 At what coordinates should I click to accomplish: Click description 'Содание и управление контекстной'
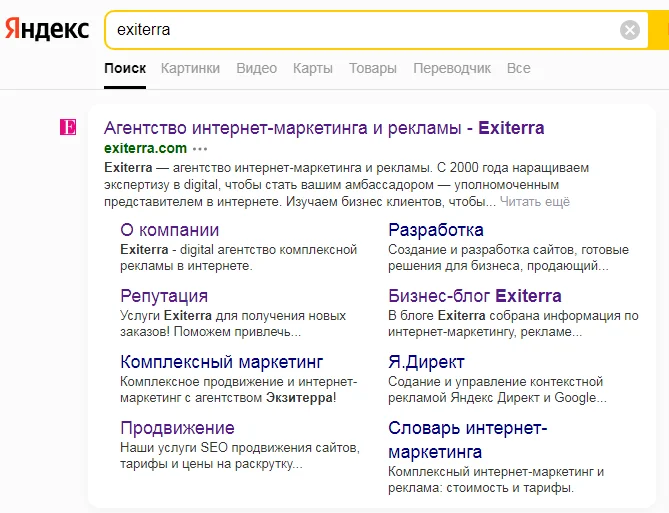497,390
